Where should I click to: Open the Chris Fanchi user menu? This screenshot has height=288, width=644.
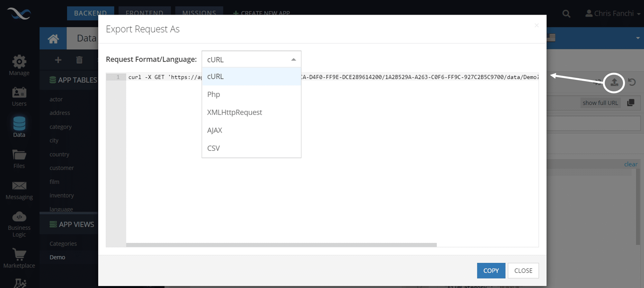[613, 14]
